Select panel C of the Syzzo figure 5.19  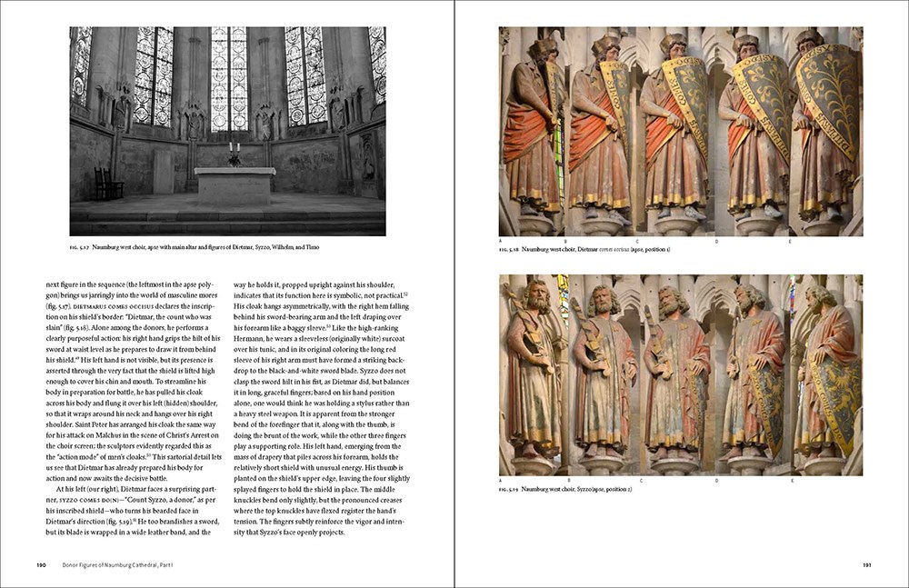point(678,375)
